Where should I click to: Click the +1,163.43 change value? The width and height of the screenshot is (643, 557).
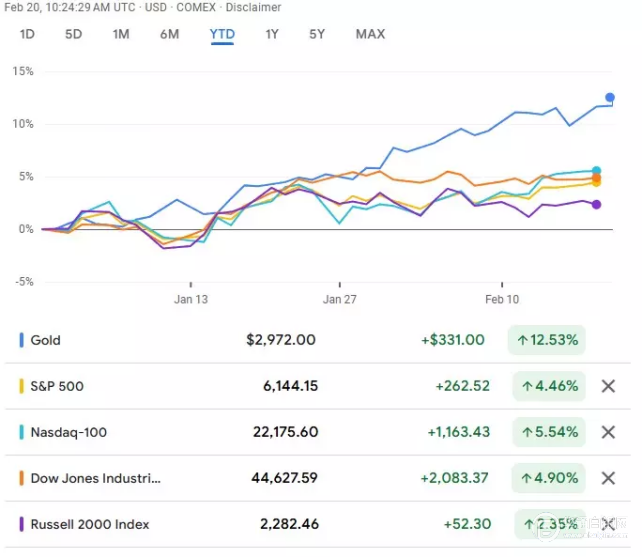[x=459, y=432]
